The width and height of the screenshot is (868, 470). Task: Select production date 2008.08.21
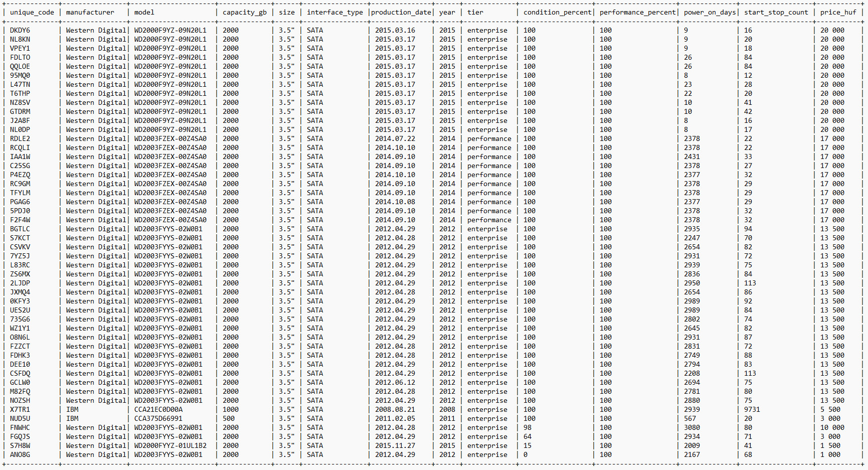[x=395, y=409]
